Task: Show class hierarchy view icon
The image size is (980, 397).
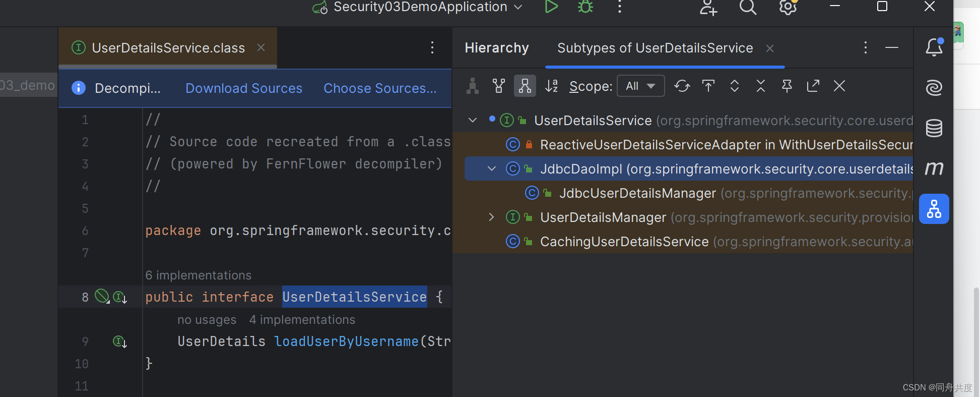Action: (473, 86)
